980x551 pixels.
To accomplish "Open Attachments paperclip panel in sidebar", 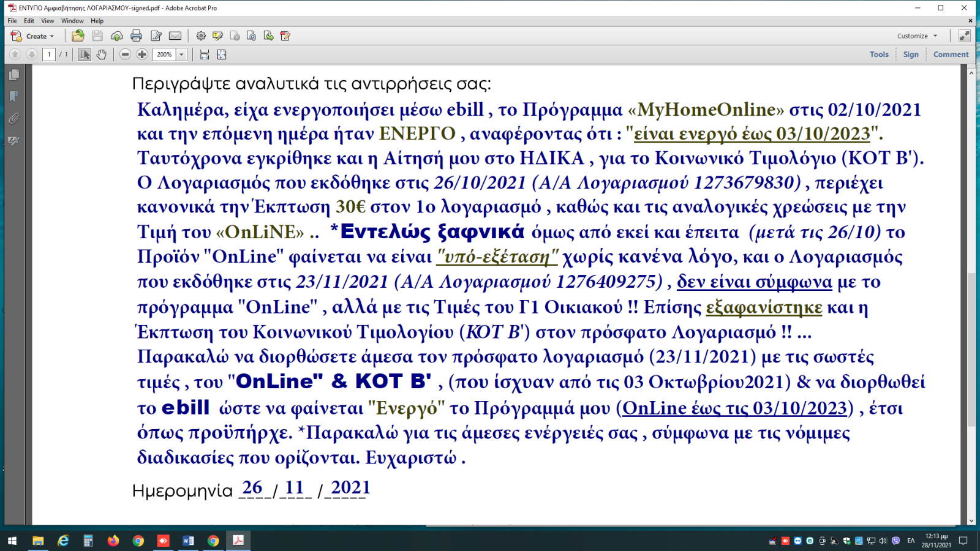I will (14, 119).
